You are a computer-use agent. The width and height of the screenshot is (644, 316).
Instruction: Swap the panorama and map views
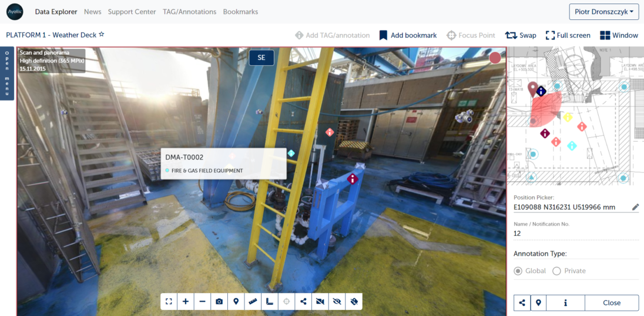[521, 35]
